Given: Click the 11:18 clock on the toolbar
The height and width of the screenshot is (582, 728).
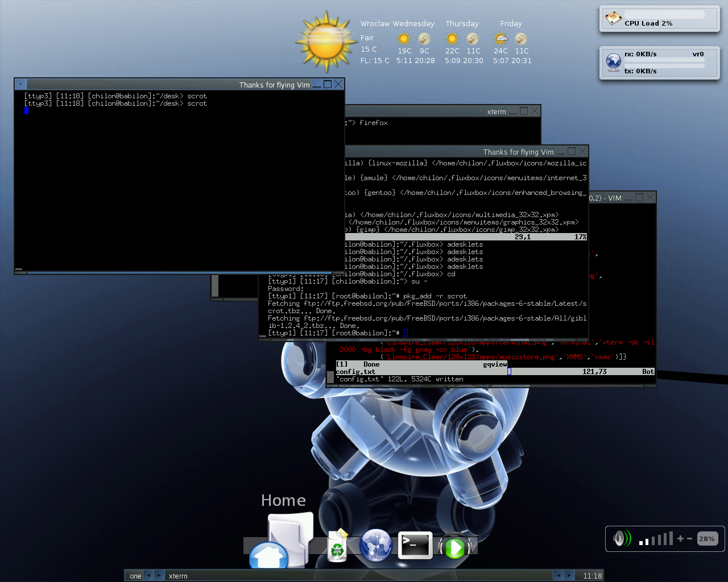Looking at the screenshot, I should pos(592,576).
